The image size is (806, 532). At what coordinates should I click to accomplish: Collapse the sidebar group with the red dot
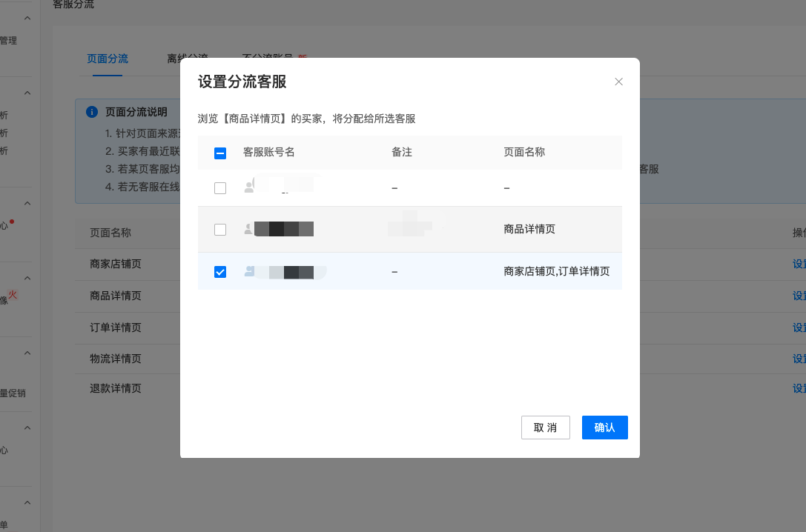27,203
